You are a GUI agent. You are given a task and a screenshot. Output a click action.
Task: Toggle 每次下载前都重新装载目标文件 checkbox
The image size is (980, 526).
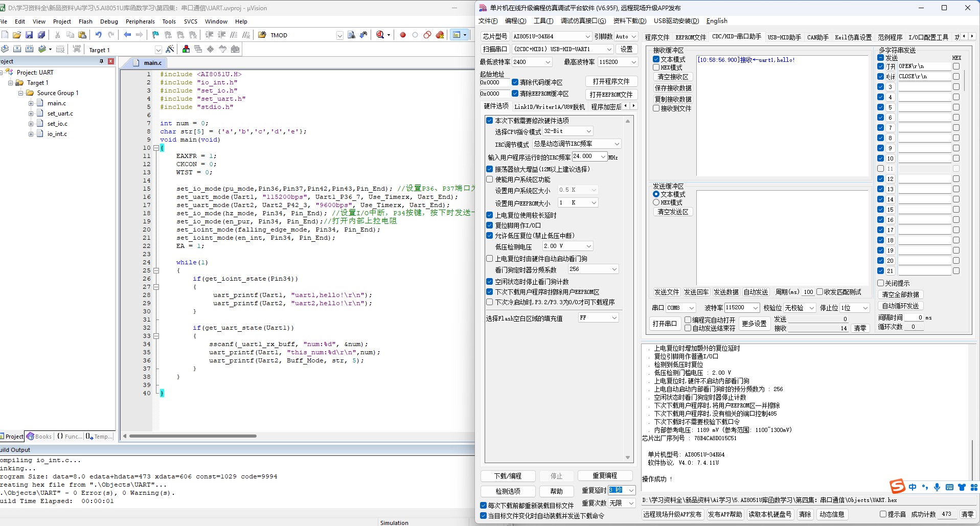tap(484, 505)
